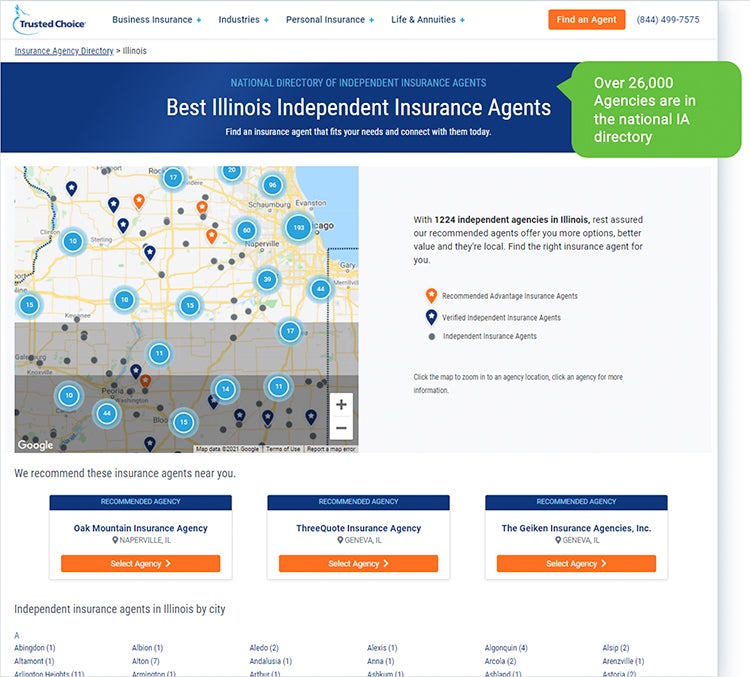Open the 14 agency cluster on the map
Screen dimensions: 750x677
[225, 389]
